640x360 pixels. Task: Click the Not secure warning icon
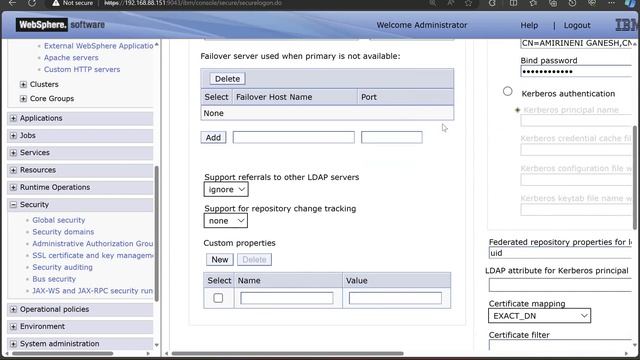(56, 3)
